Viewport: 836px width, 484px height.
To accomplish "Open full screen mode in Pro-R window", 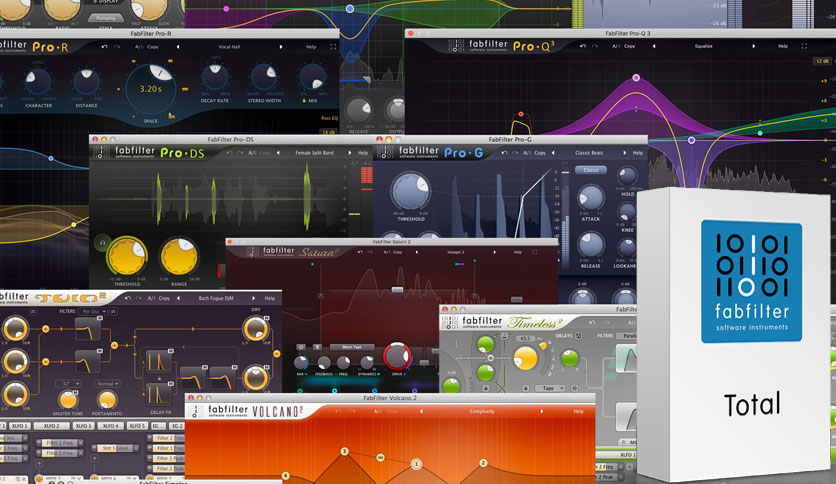I will coord(333,47).
